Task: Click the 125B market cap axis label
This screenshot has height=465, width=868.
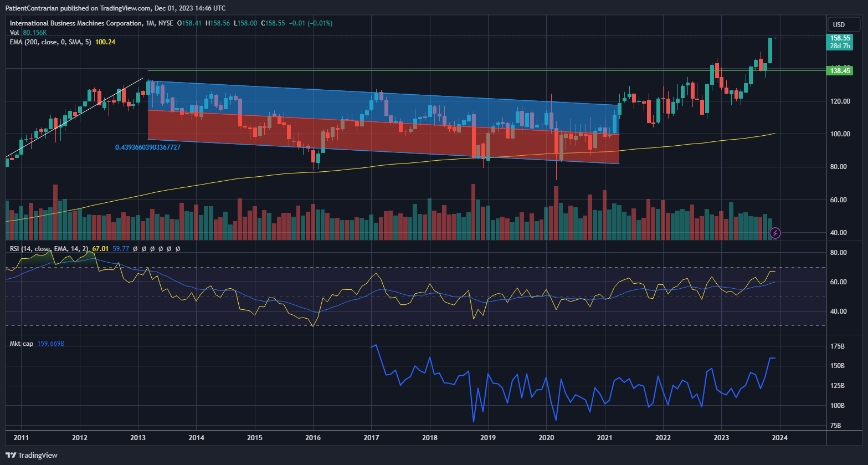Action: click(838, 386)
